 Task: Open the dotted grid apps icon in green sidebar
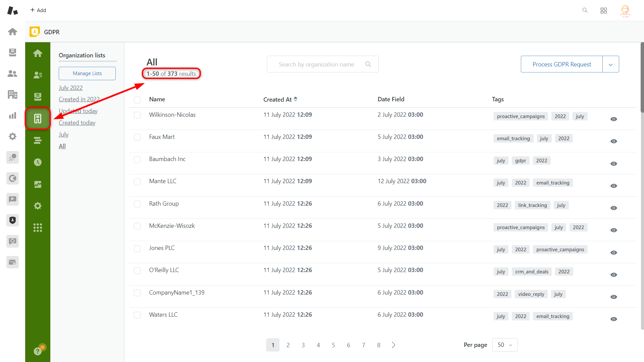click(38, 228)
